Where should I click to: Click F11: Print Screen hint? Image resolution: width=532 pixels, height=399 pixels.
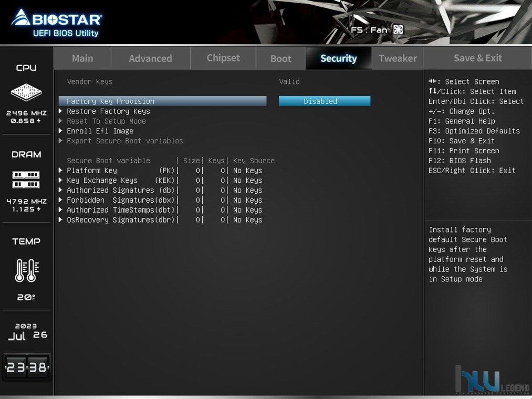tap(463, 151)
